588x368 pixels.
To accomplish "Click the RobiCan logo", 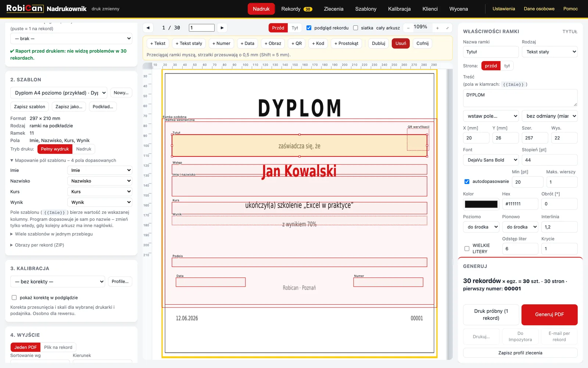I will 25,8.
